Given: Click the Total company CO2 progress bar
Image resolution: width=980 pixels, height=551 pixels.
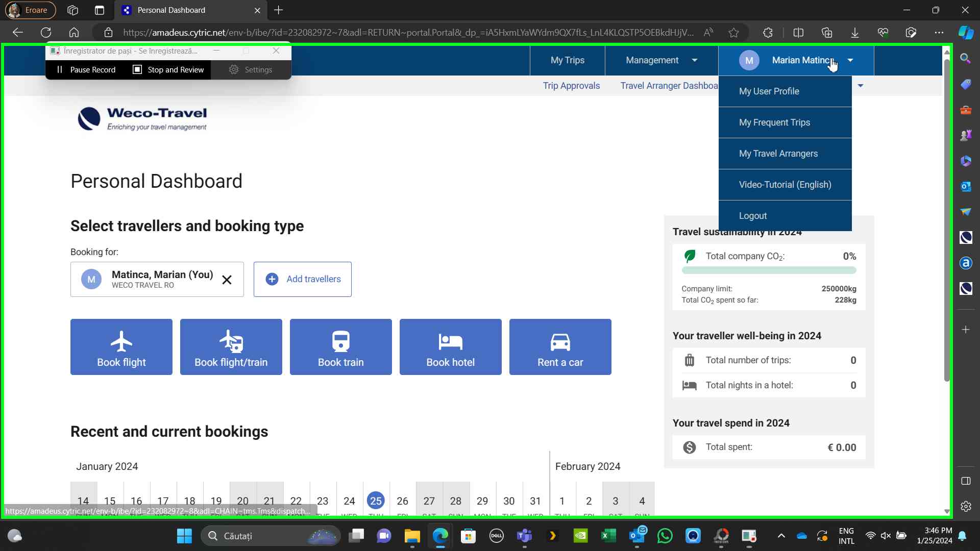Looking at the screenshot, I should [x=769, y=270].
